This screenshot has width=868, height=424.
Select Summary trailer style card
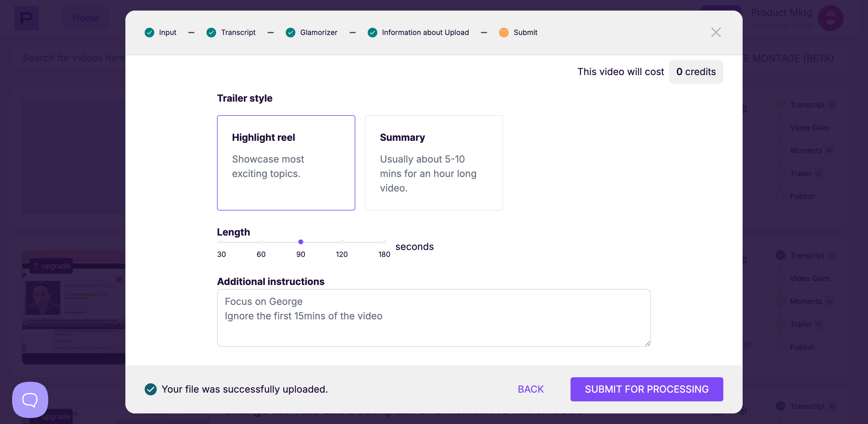point(434,163)
